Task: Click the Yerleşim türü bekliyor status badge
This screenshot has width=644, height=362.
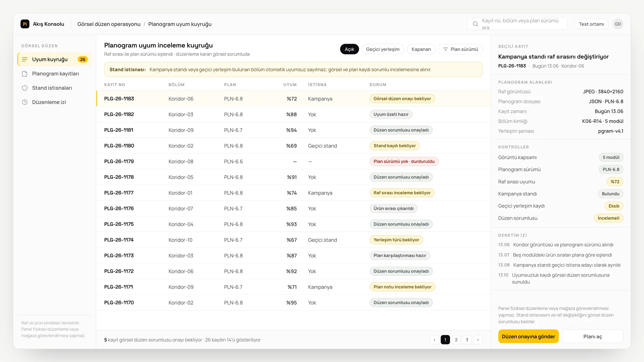Action: point(396,240)
